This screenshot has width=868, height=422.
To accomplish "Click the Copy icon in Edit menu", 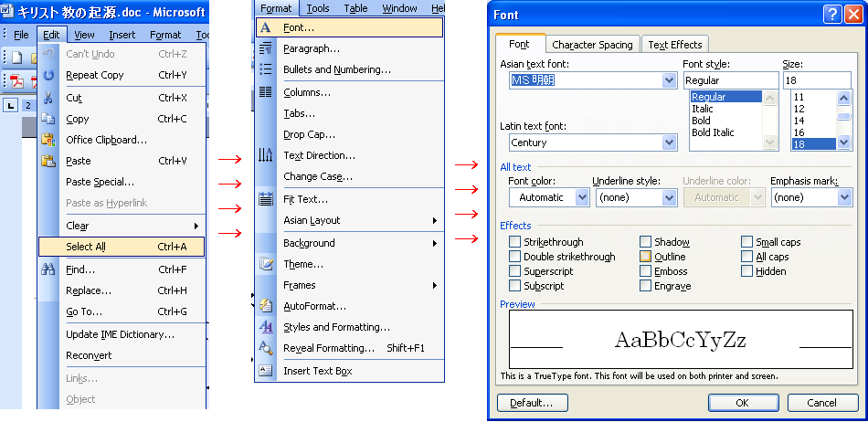I will [48, 119].
